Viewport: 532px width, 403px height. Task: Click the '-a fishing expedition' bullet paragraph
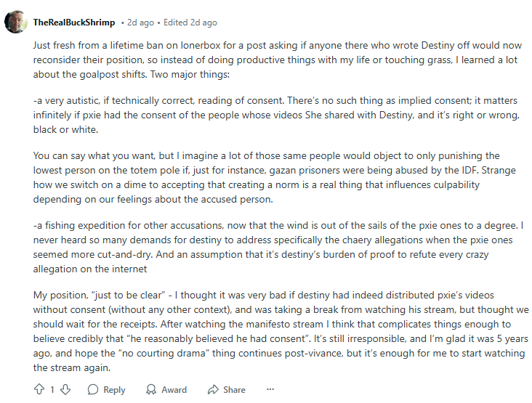(278, 247)
